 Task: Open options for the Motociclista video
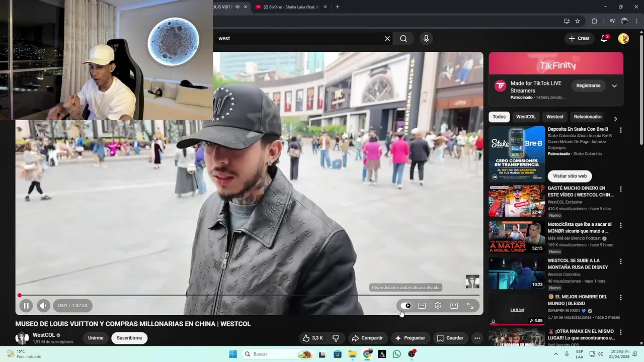pos(621,225)
